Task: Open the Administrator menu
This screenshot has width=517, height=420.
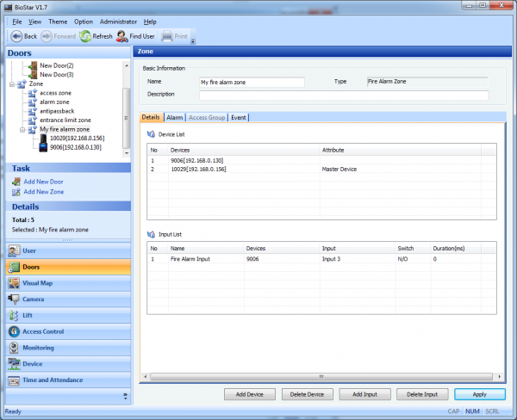Action: click(117, 21)
